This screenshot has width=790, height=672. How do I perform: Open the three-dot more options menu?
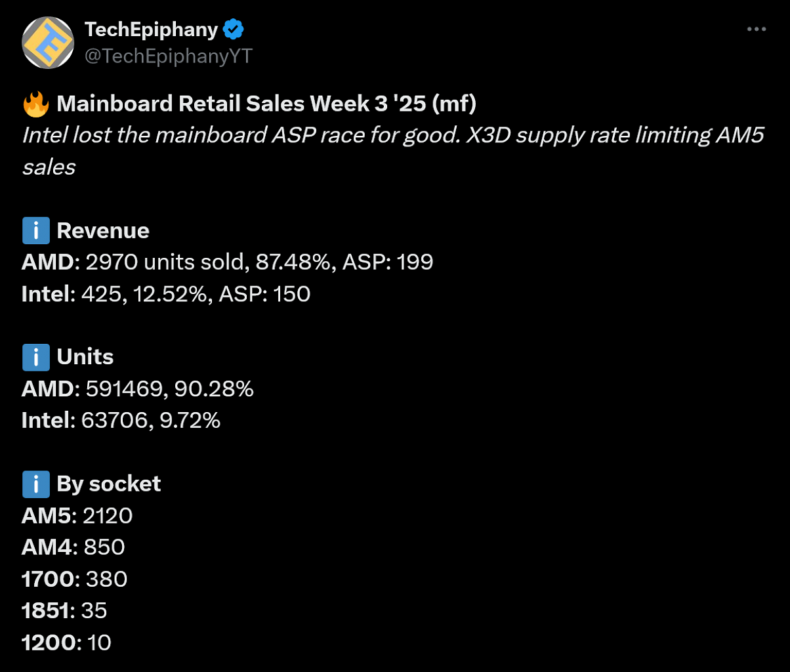[757, 30]
